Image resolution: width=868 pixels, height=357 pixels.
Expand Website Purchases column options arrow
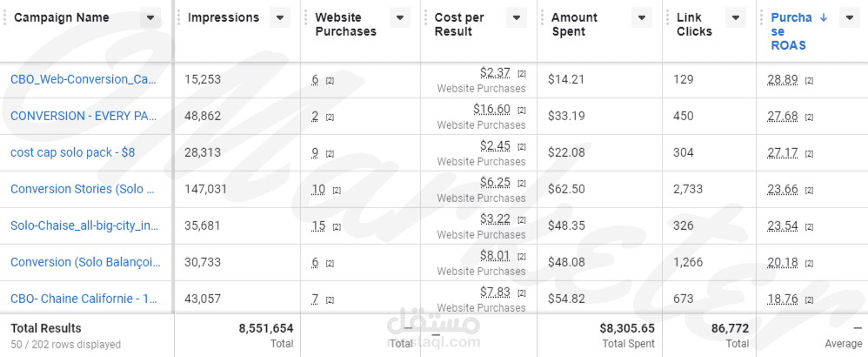pyautogui.click(x=400, y=17)
